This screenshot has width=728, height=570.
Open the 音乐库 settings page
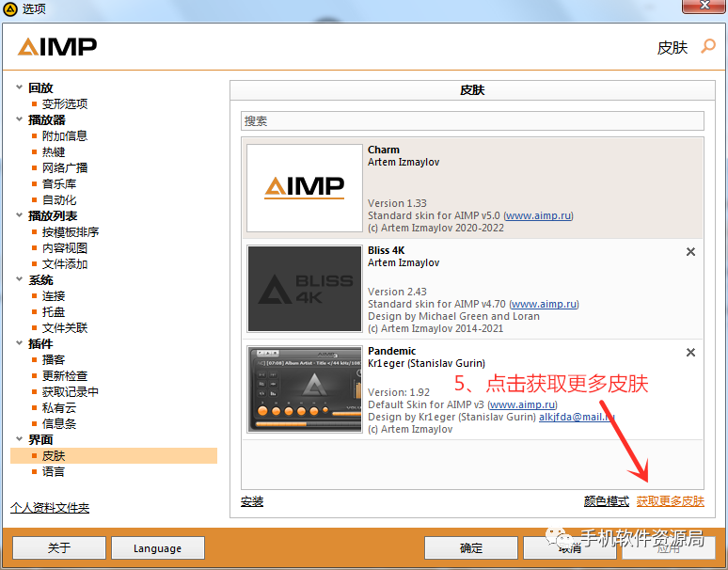(59, 183)
